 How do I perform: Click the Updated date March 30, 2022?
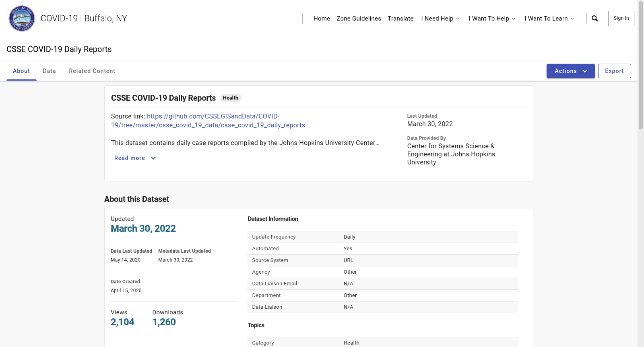pyautogui.click(x=143, y=229)
